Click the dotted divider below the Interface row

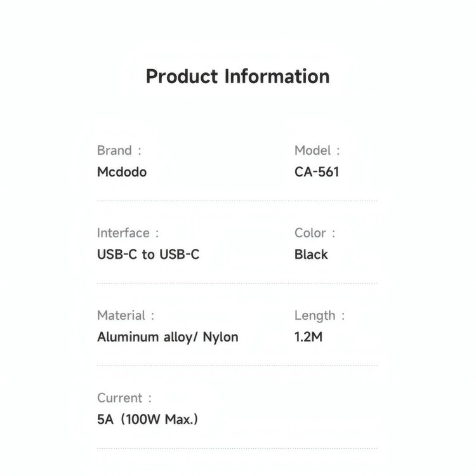[237, 283]
